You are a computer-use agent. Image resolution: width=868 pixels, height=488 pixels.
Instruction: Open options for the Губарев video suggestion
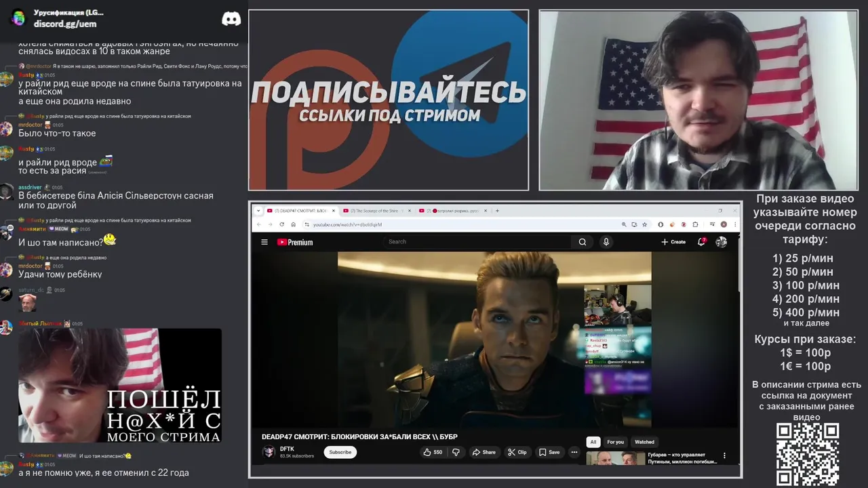click(724, 455)
